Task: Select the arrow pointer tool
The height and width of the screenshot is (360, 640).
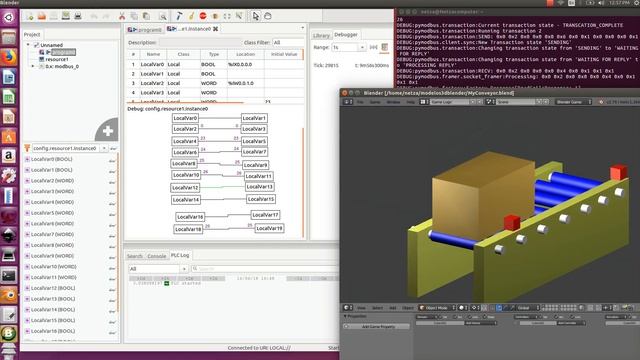Action: 256,16
